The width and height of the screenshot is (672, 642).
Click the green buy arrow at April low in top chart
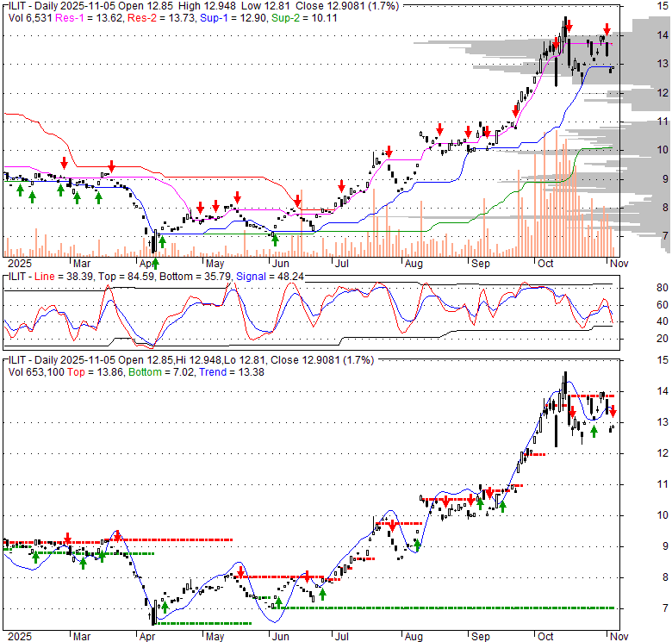156,240
